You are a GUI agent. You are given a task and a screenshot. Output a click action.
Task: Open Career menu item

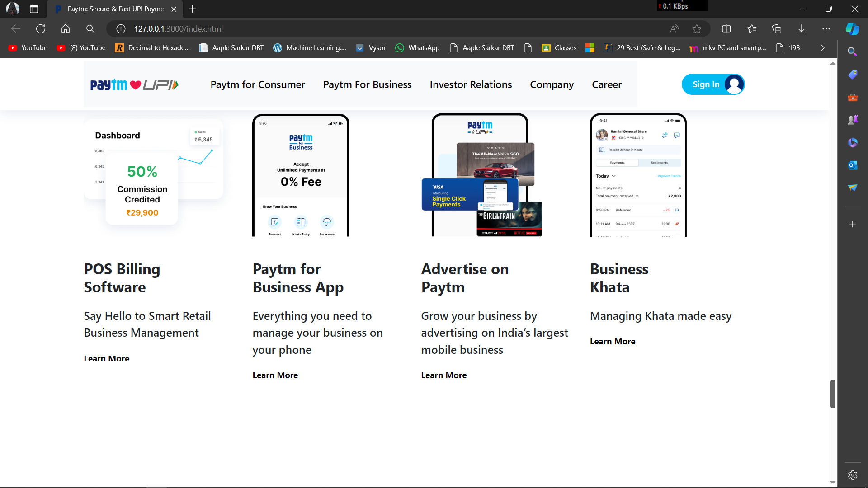(607, 84)
